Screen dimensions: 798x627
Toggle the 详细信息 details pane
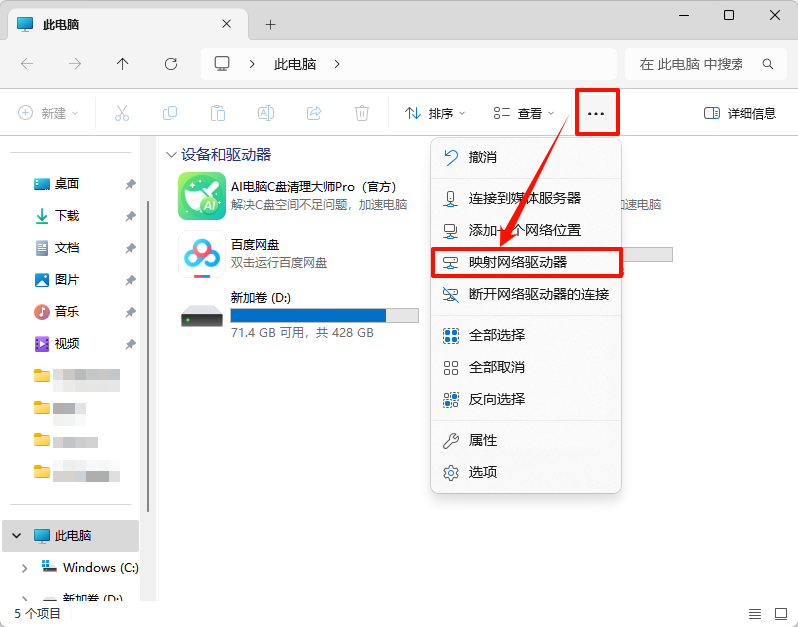(739, 113)
